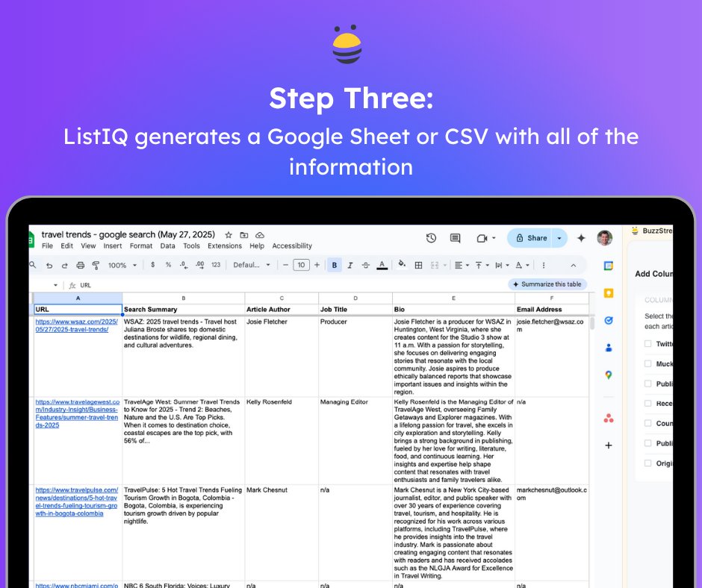The image size is (702, 588).
Task: Open the red three-dot add-on icon
Action: pyautogui.click(x=609, y=419)
